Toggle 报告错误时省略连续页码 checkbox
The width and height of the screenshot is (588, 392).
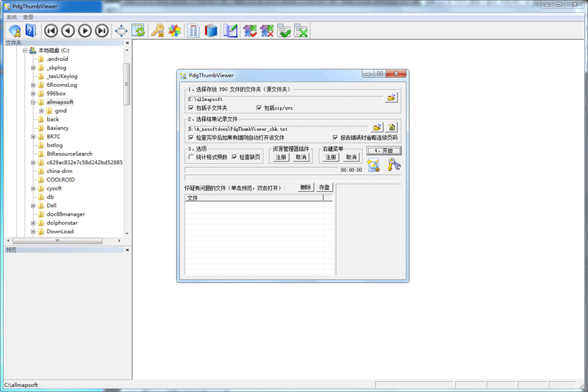pos(335,138)
